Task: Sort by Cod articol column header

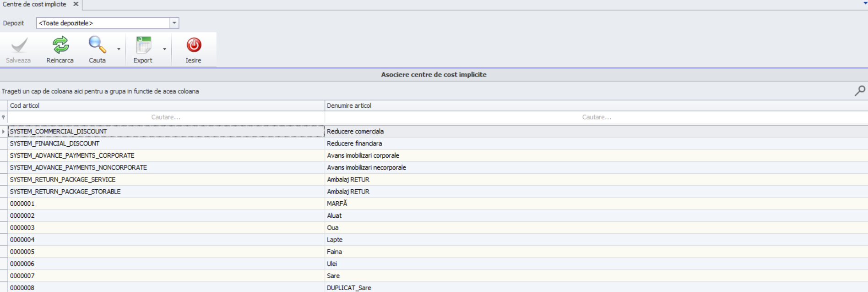Action: click(165, 105)
